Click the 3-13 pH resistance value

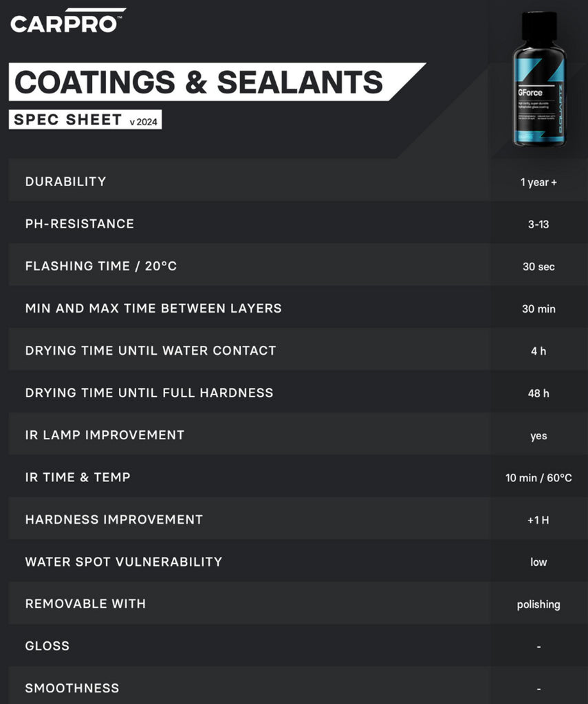[538, 224]
